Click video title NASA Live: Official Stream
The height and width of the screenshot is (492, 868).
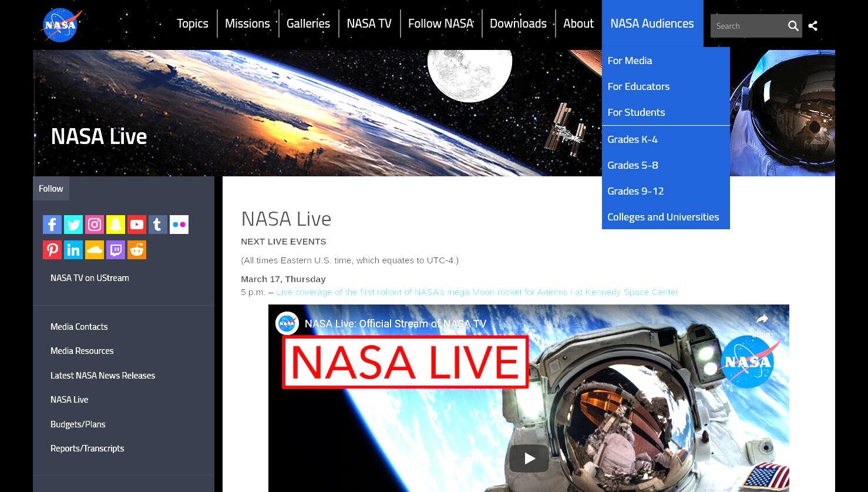click(396, 324)
